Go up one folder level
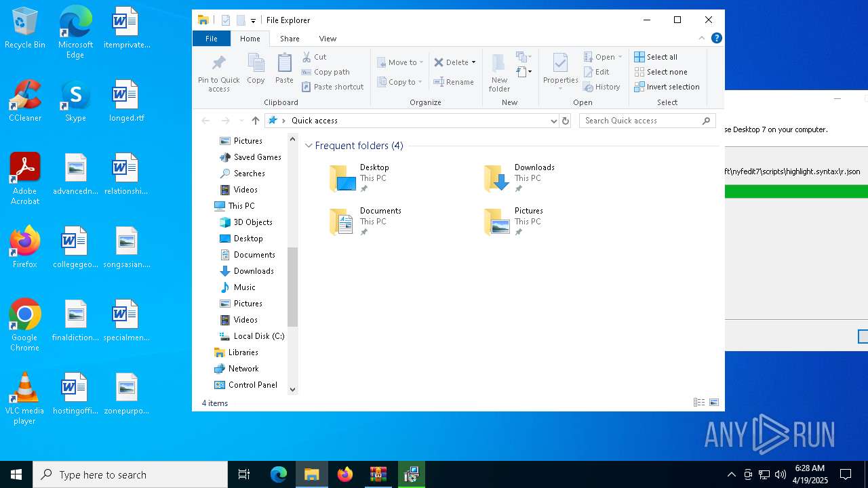The width and height of the screenshot is (868, 488). coord(256,121)
